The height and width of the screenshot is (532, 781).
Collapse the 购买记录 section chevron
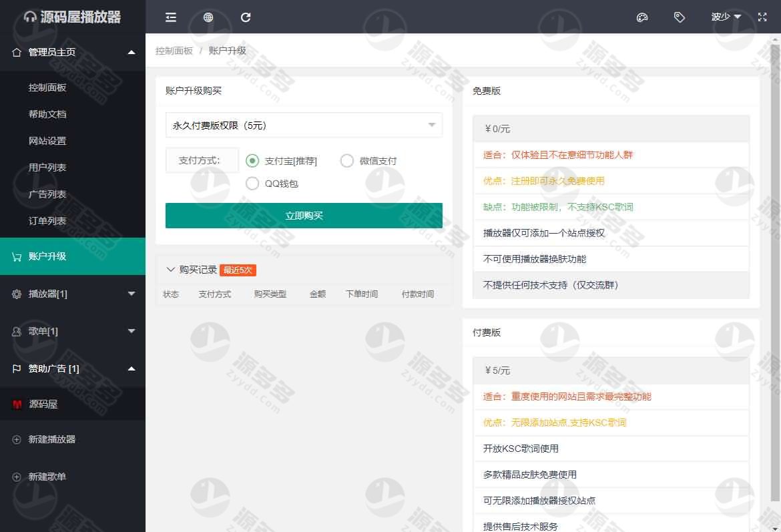coord(170,270)
